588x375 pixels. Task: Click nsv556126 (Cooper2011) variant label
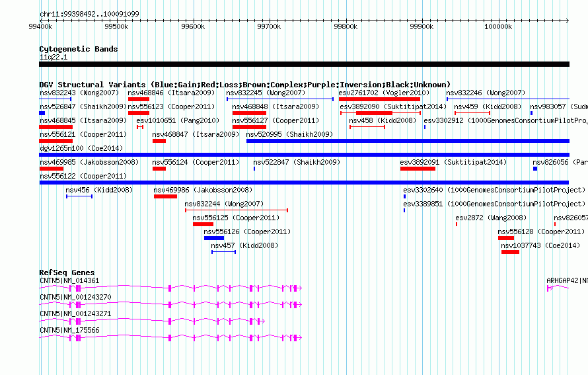pos(247,231)
